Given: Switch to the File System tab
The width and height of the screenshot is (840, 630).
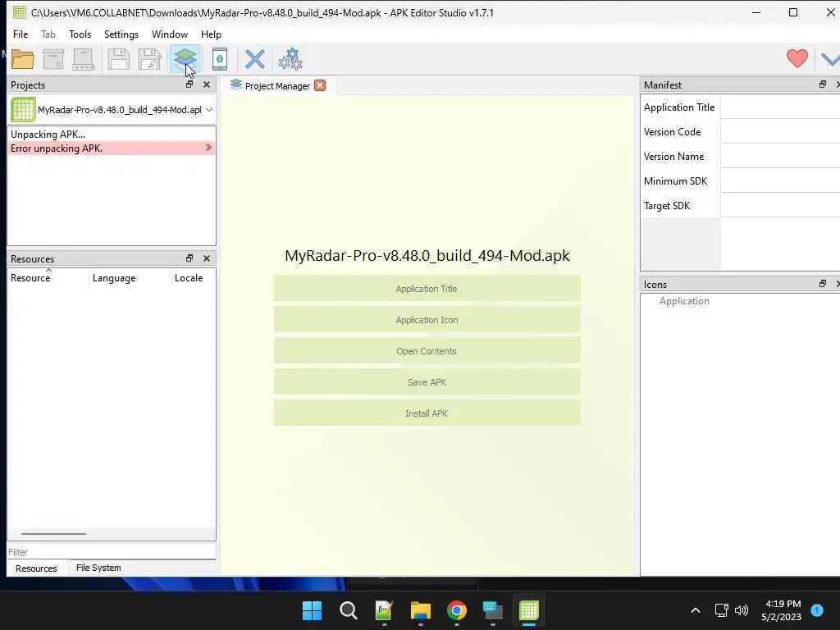Looking at the screenshot, I should coord(98,568).
